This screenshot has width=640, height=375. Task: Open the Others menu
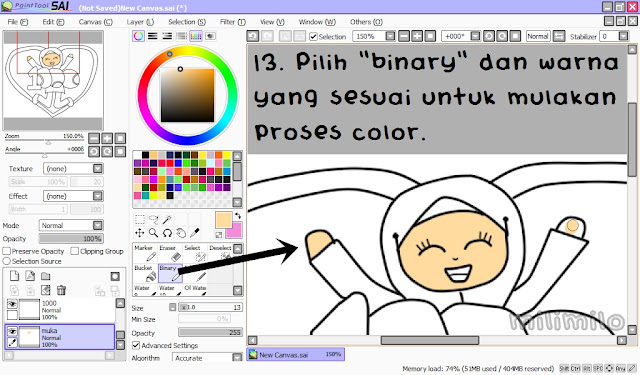(x=366, y=22)
